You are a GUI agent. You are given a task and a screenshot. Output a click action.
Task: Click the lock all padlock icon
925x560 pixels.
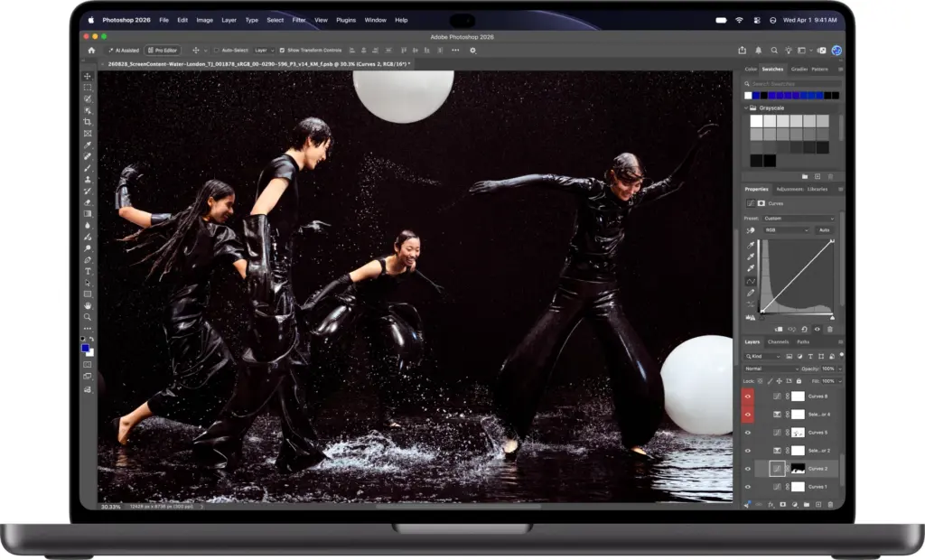799,381
